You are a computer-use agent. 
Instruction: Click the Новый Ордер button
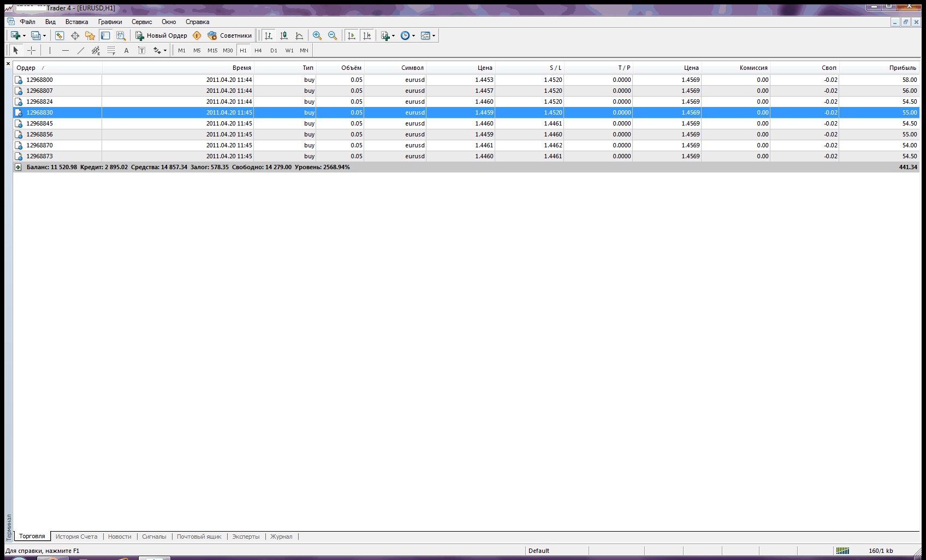tap(161, 35)
